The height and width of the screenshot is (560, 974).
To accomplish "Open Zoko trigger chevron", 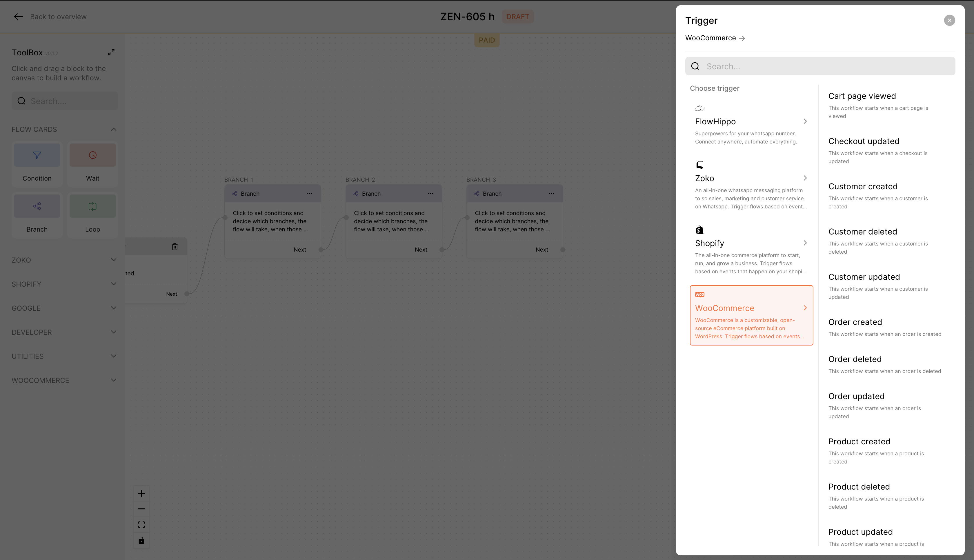I will click(805, 178).
